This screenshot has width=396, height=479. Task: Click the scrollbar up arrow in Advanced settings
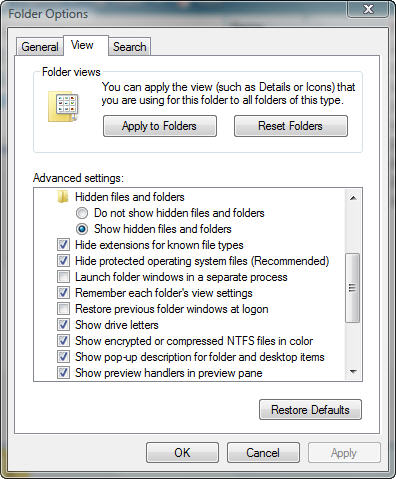click(x=353, y=198)
